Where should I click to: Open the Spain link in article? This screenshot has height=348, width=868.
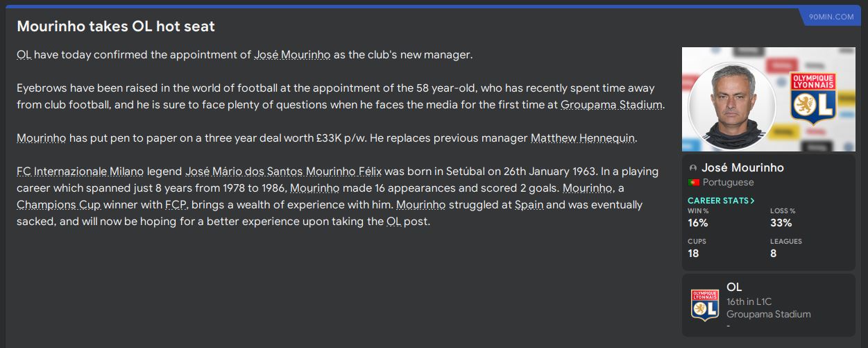(530, 205)
